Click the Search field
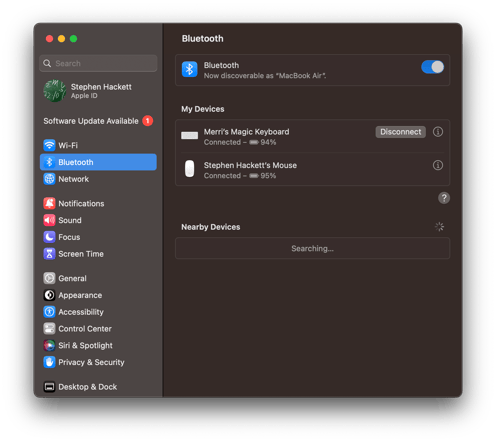This screenshot has height=442, width=496. pos(98,63)
